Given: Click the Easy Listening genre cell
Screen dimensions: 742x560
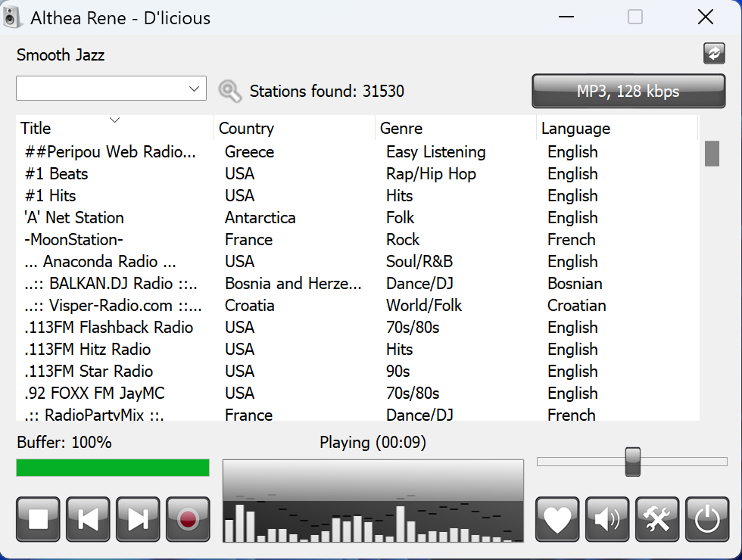Looking at the screenshot, I should point(436,152).
